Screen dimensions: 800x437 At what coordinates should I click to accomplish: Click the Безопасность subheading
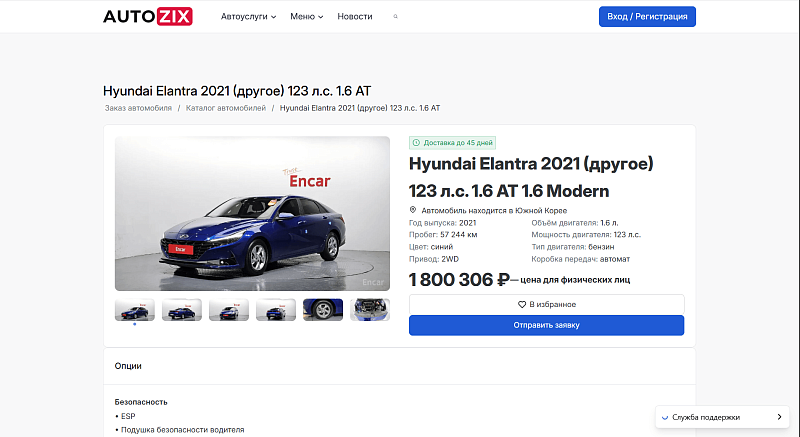[141, 402]
